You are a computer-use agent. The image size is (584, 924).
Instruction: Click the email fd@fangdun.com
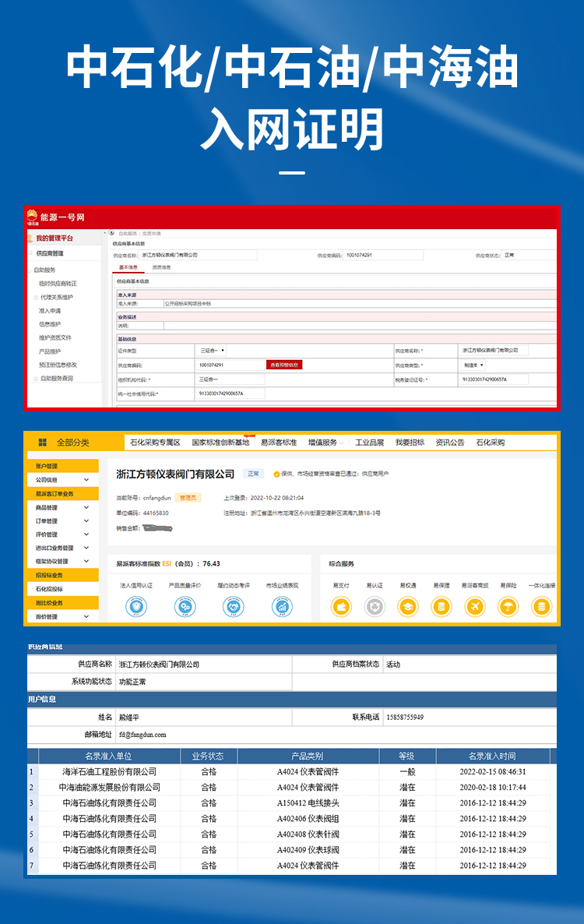point(142,735)
